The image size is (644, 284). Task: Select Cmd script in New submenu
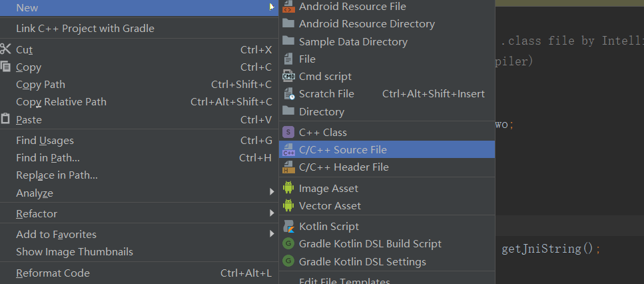(x=387, y=77)
